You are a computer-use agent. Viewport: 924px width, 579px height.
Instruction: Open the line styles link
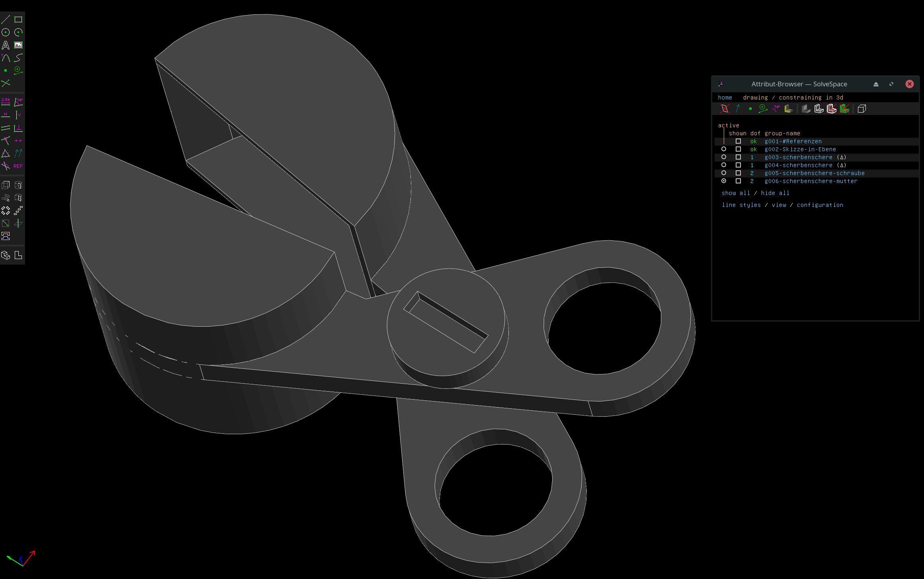[741, 205]
